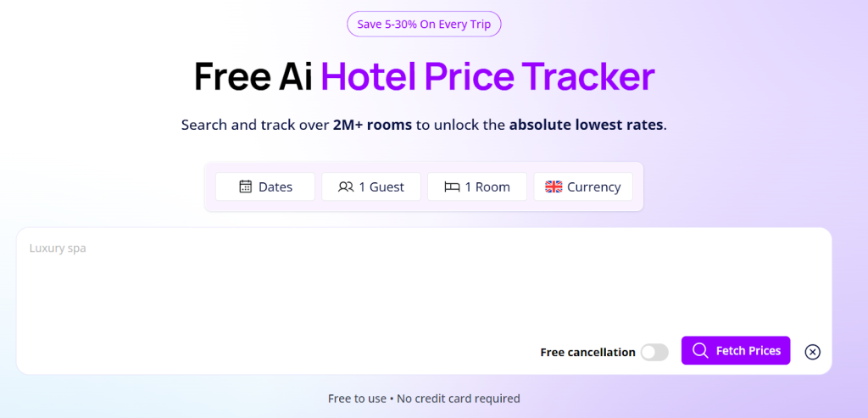Enable the Free cancellation switch

pyautogui.click(x=654, y=352)
